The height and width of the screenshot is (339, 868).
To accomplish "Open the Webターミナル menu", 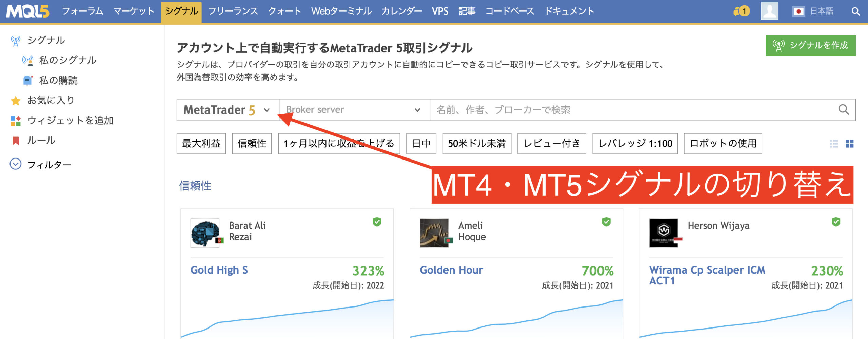I will tap(341, 11).
